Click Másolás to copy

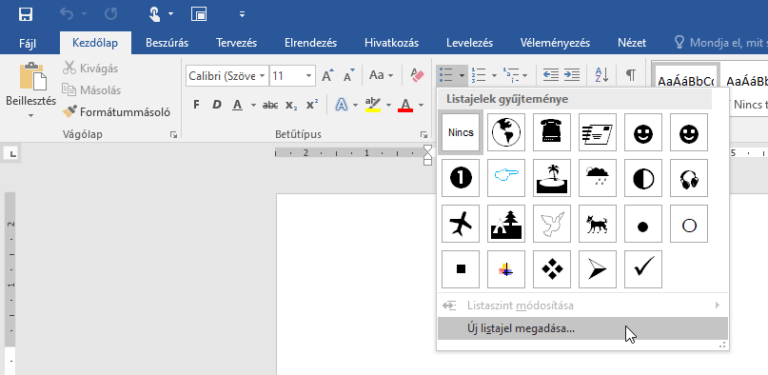point(92,90)
